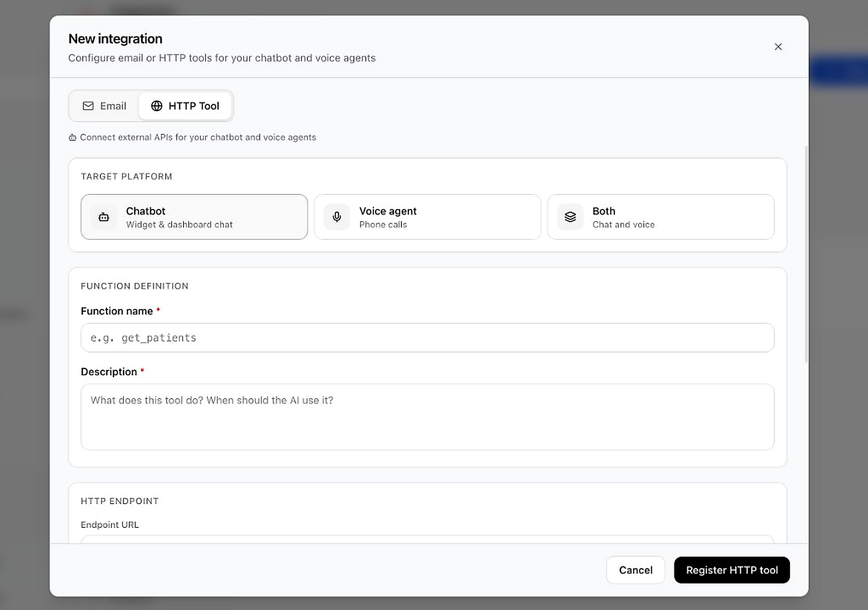Click 'Widget & dashboard chat' subtitle
Viewport: 868px width, 610px height.
[179, 225]
